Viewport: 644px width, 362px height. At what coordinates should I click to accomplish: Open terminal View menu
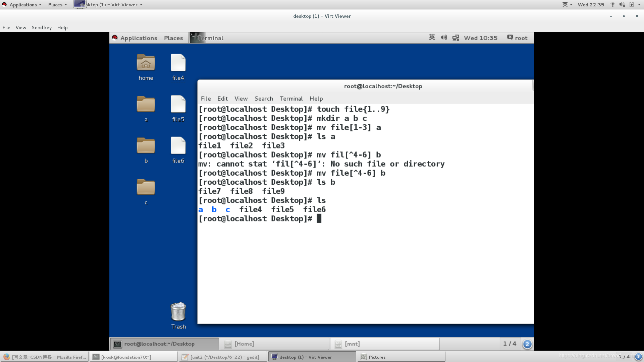(x=241, y=99)
